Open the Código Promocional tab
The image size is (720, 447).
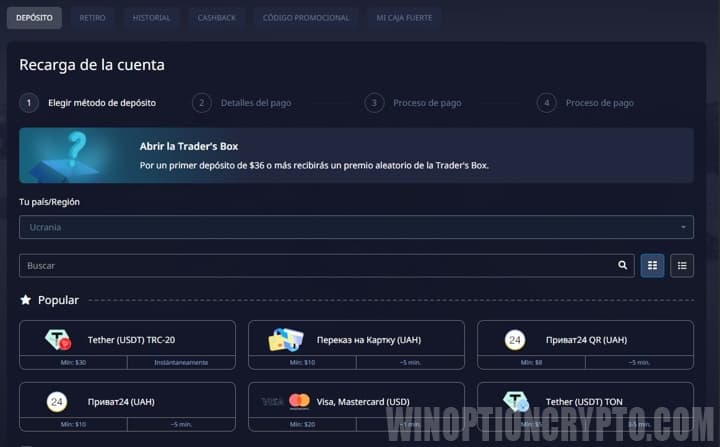click(306, 18)
